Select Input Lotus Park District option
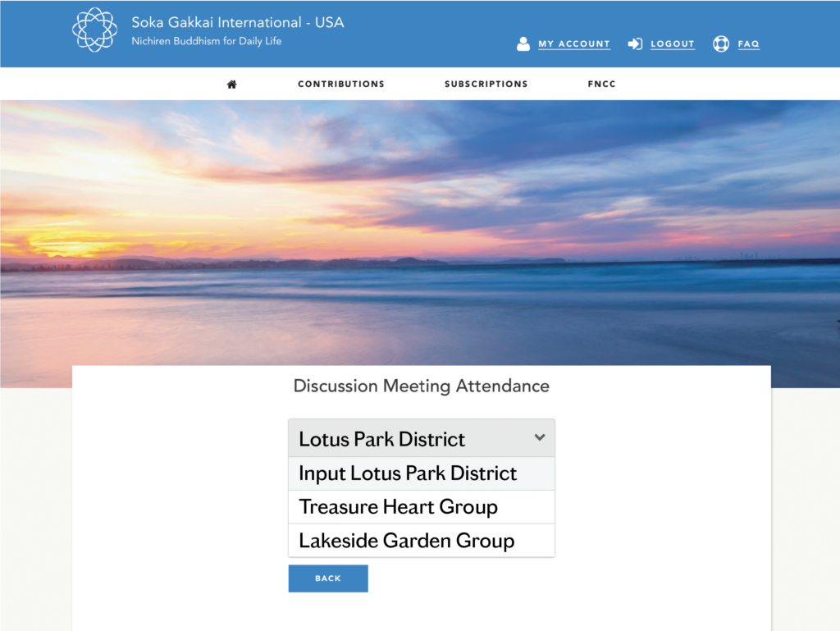Viewport: 840px width, 631px height. 408,473
